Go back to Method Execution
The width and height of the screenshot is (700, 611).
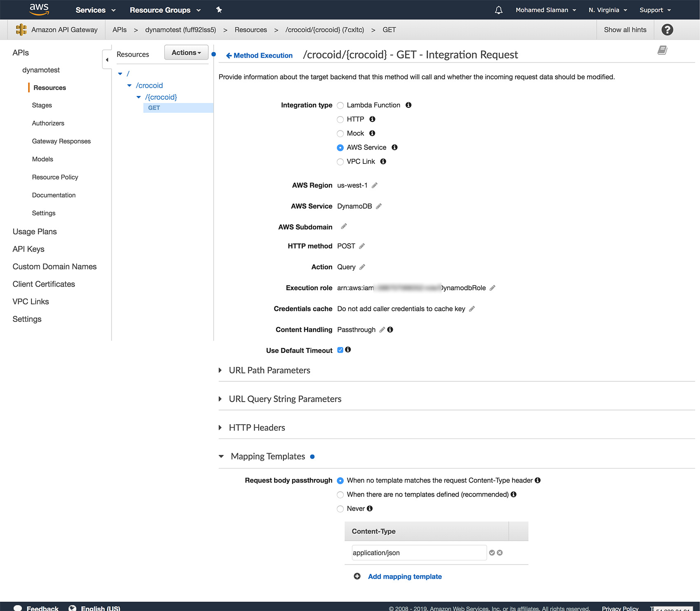click(x=259, y=55)
